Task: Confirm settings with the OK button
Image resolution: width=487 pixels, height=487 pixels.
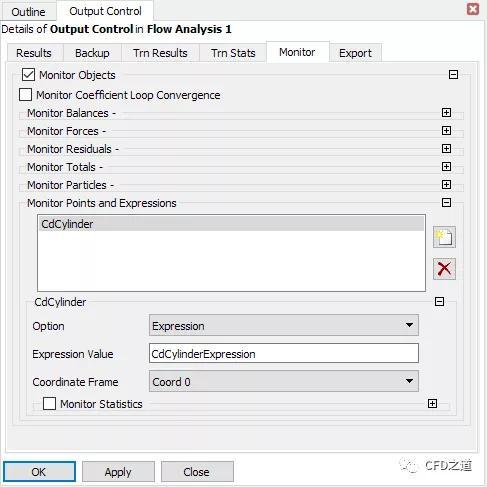Action: pyautogui.click(x=39, y=472)
